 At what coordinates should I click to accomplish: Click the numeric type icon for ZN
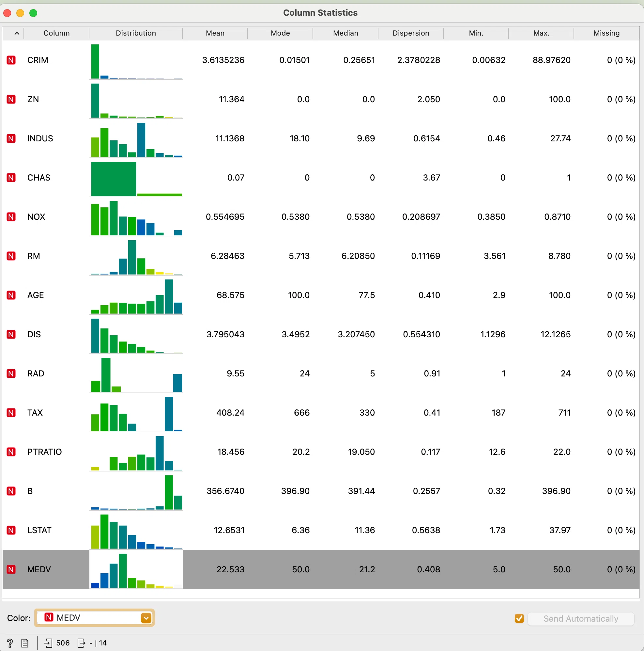pos(11,99)
